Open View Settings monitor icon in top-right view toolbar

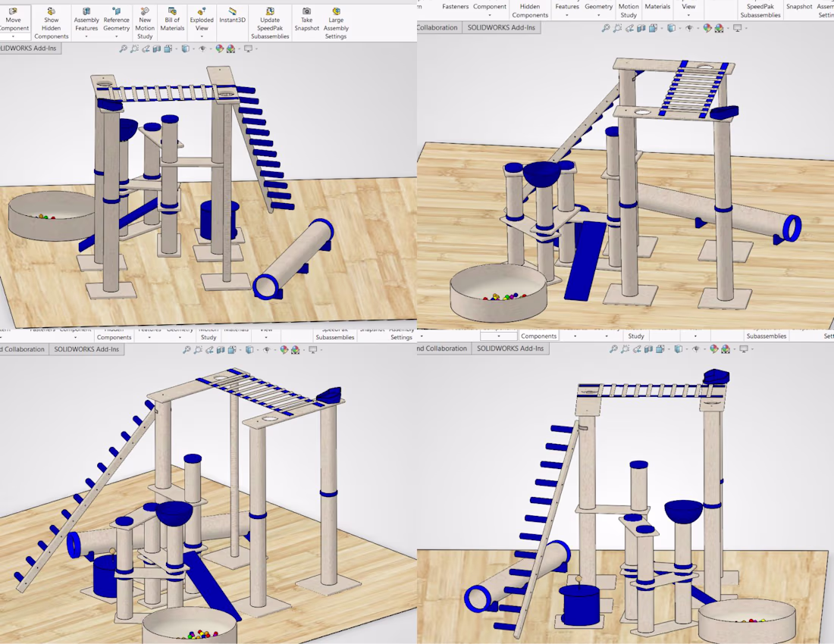point(737,28)
